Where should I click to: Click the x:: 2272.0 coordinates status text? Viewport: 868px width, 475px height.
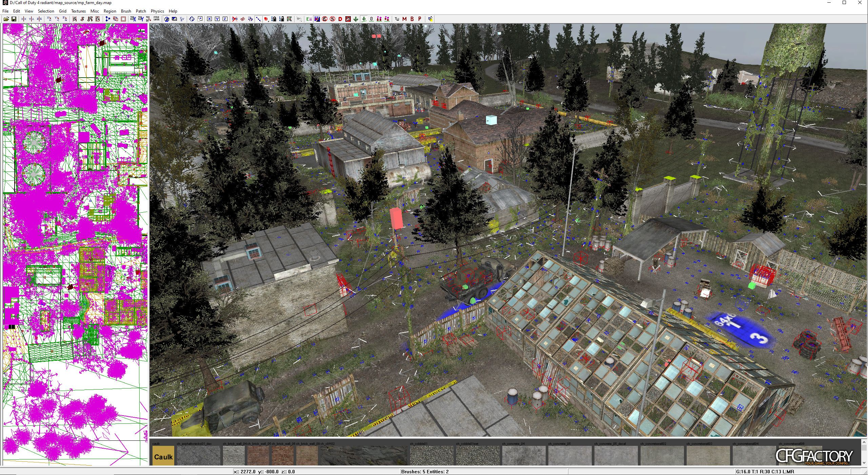(264, 472)
